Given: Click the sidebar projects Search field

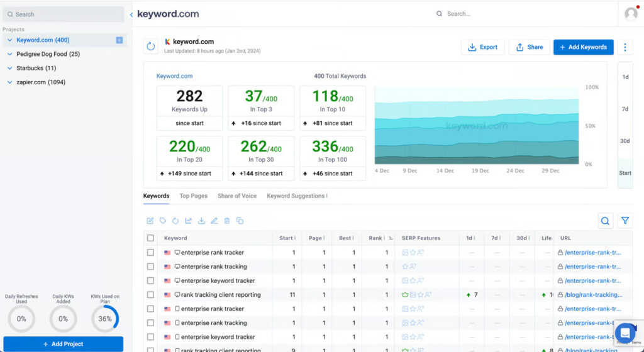Looking at the screenshot, I should point(64,14).
